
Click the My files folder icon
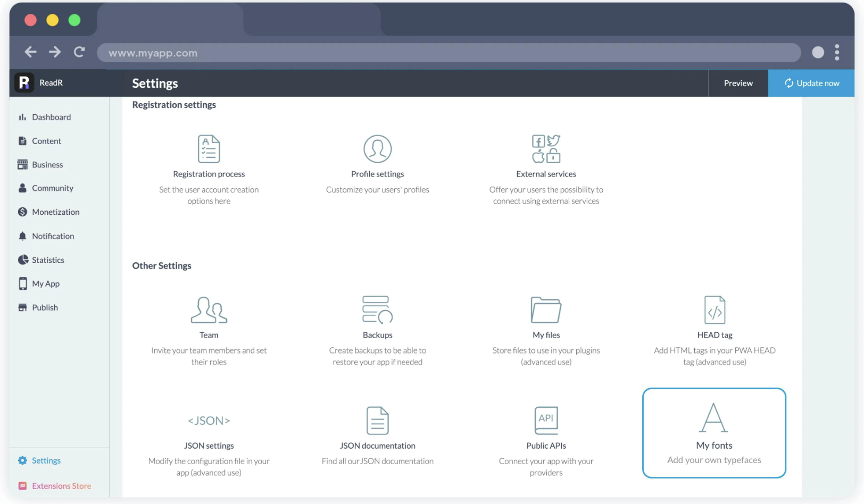tap(546, 310)
